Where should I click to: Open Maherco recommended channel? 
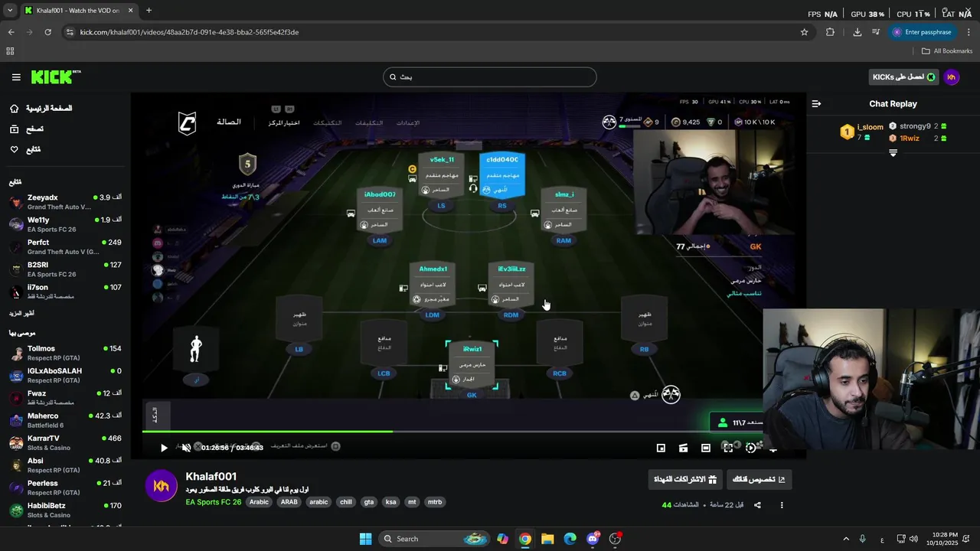65,420
